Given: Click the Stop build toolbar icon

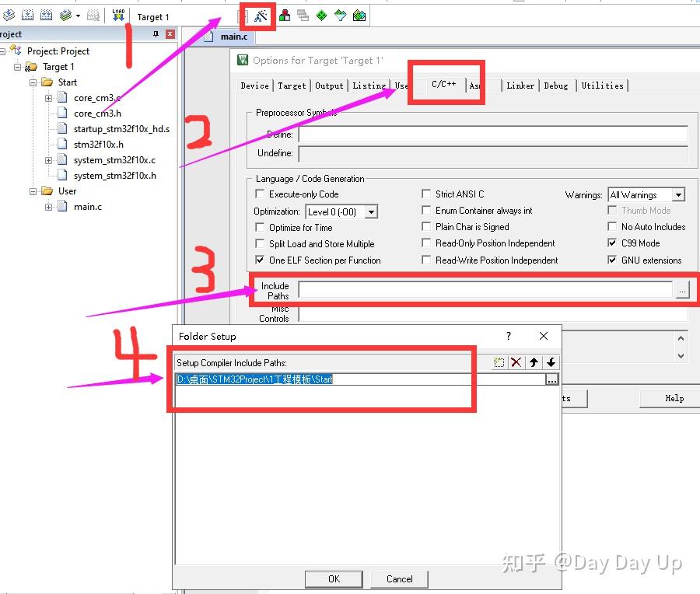Looking at the screenshot, I should [93, 16].
